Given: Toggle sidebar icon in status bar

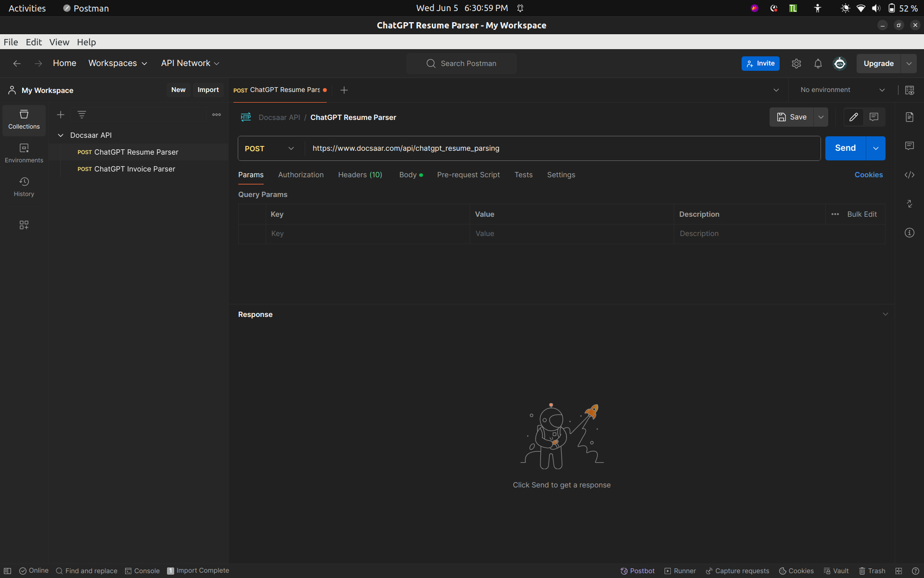Looking at the screenshot, I should click(x=8, y=571).
